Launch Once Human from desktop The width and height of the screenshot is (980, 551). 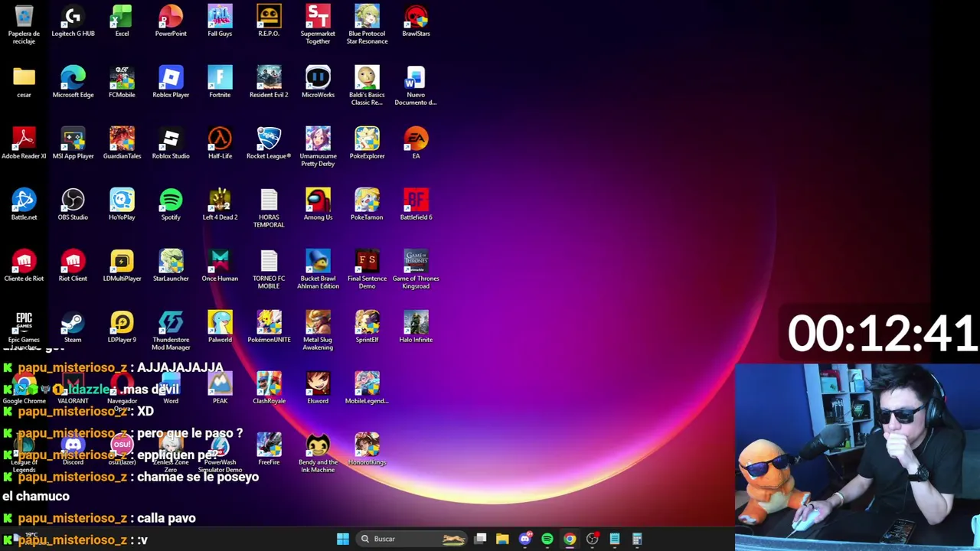[220, 266]
